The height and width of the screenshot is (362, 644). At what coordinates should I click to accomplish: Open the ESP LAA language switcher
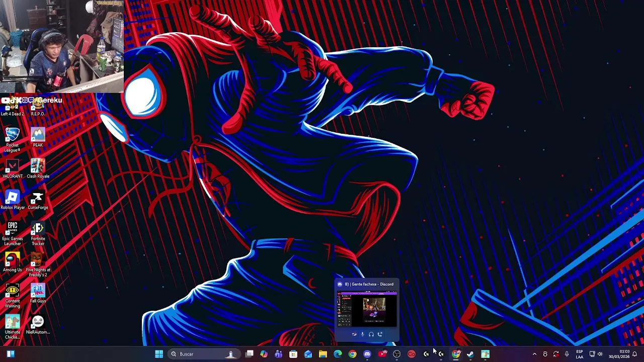[x=580, y=354]
